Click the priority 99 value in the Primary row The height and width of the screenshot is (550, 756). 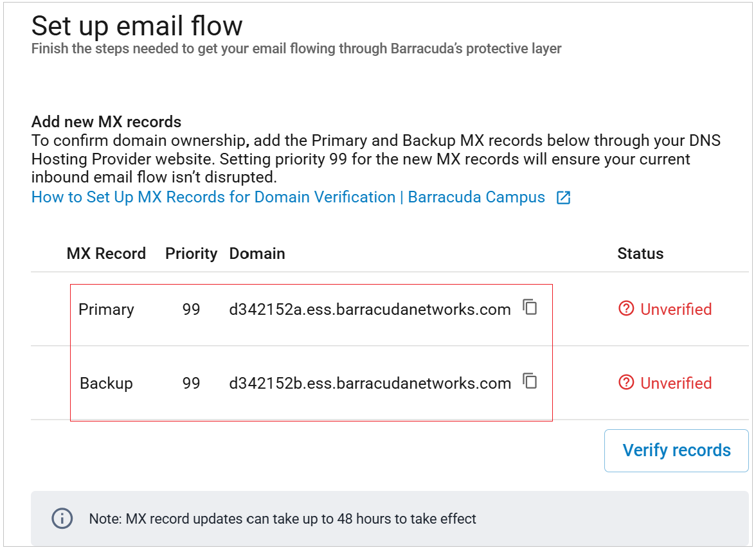[x=191, y=310]
